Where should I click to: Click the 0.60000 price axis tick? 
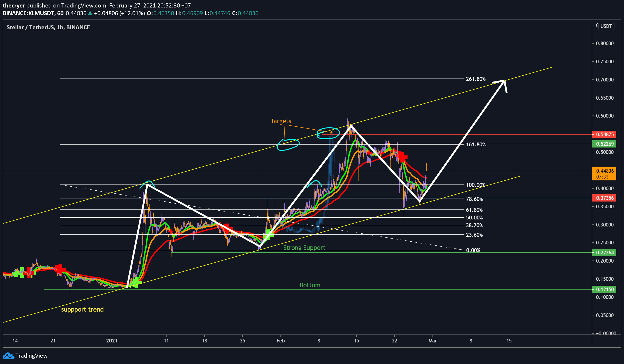click(605, 116)
